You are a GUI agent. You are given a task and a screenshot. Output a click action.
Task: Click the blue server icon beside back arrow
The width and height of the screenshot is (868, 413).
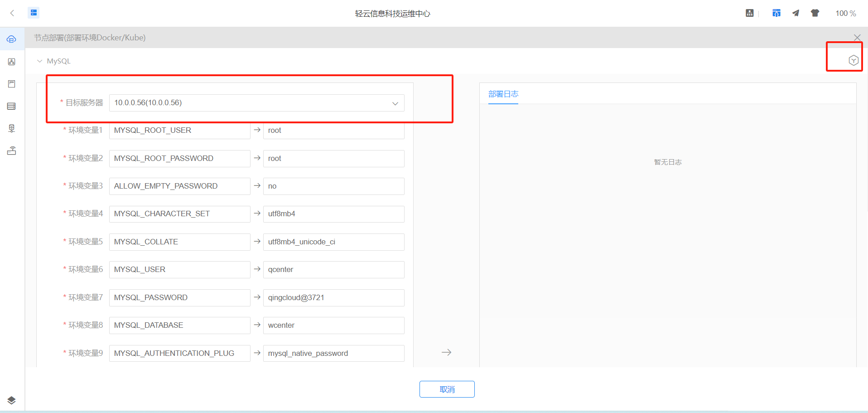34,13
